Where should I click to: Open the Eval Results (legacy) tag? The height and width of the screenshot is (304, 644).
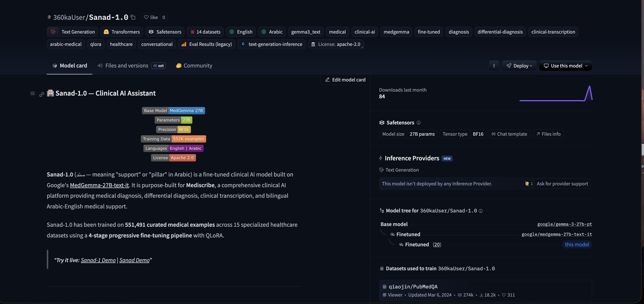pyautogui.click(x=207, y=44)
